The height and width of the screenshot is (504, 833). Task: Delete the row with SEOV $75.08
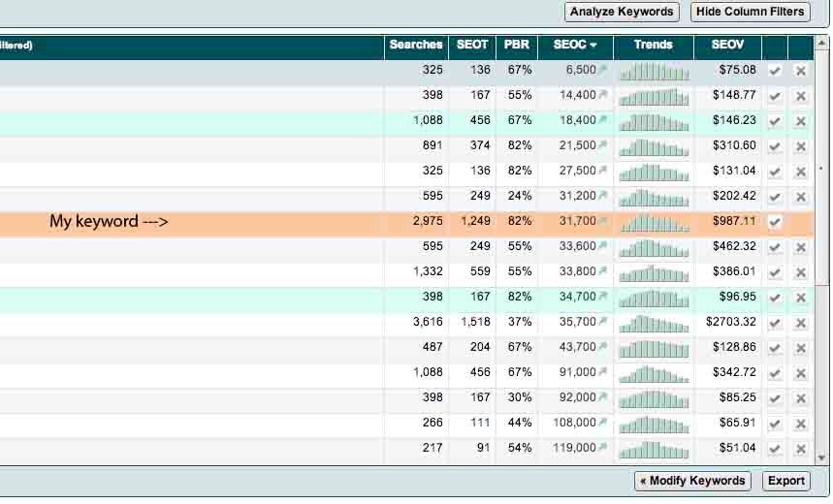[800, 71]
